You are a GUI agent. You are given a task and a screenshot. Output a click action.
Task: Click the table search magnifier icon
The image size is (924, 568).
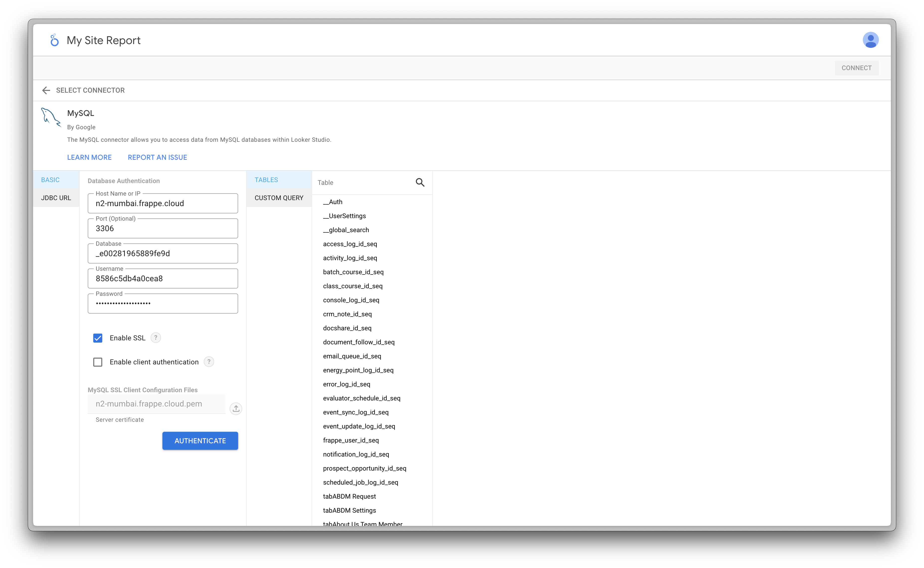click(420, 183)
